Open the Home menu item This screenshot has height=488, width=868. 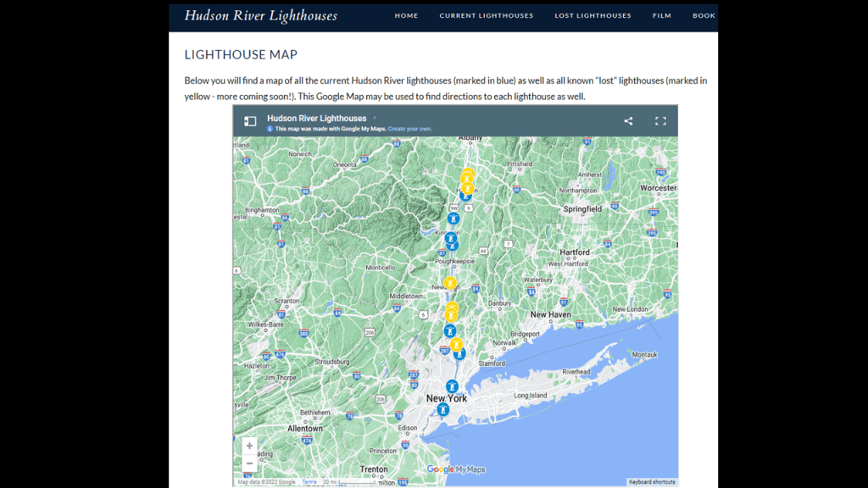[406, 15]
